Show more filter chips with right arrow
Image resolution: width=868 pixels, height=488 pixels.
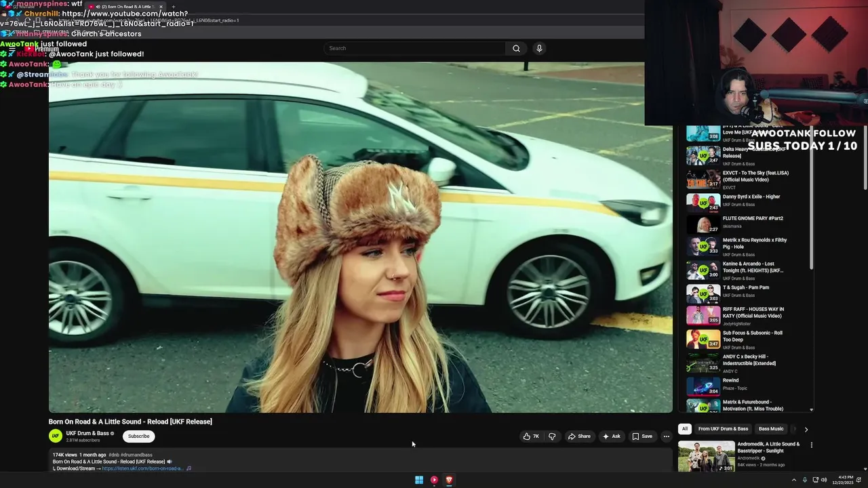[806, 429]
